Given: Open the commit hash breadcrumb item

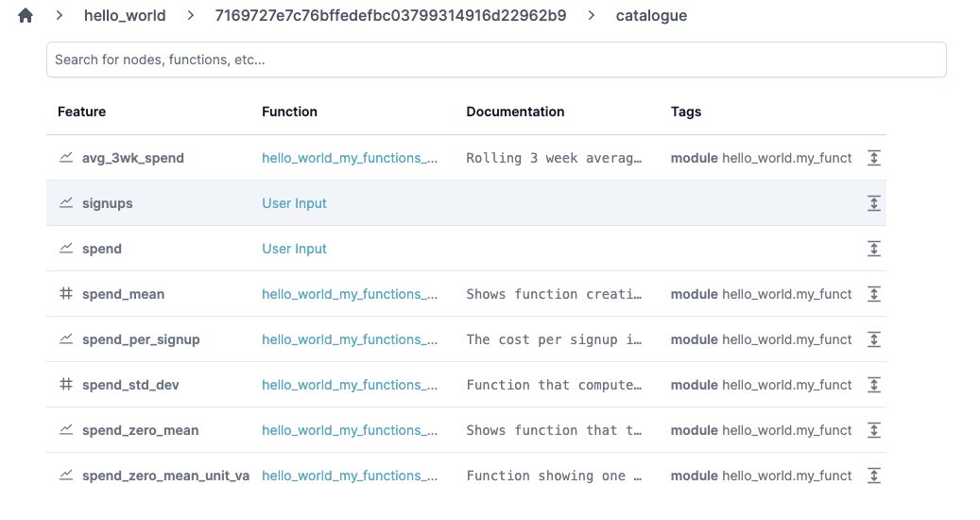Looking at the screenshot, I should (390, 15).
